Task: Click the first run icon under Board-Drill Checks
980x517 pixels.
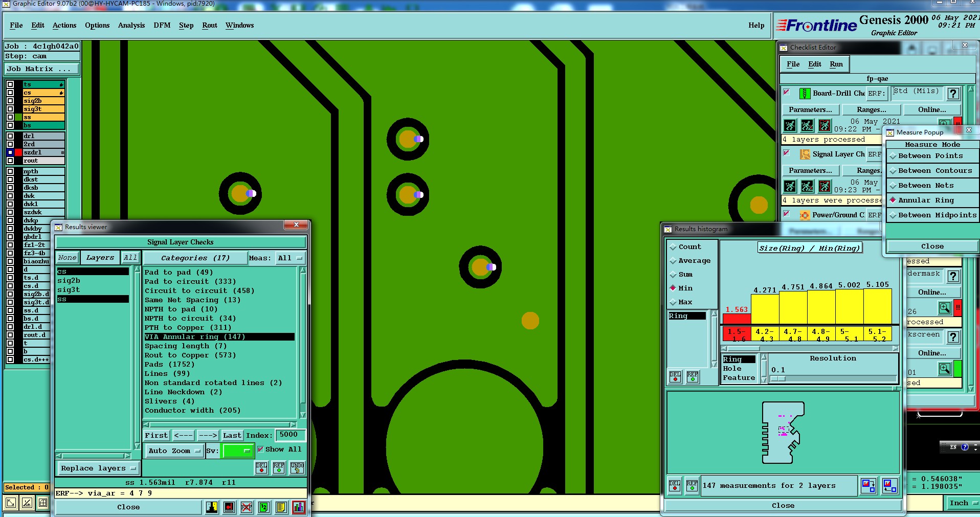Action: (x=790, y=125)
